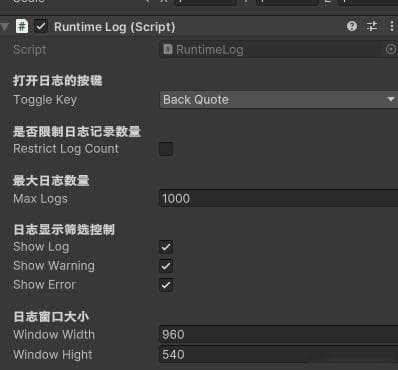398x370 pixels.
Task: Click the Max Logs field showing 1000
Action: point(279,198)
